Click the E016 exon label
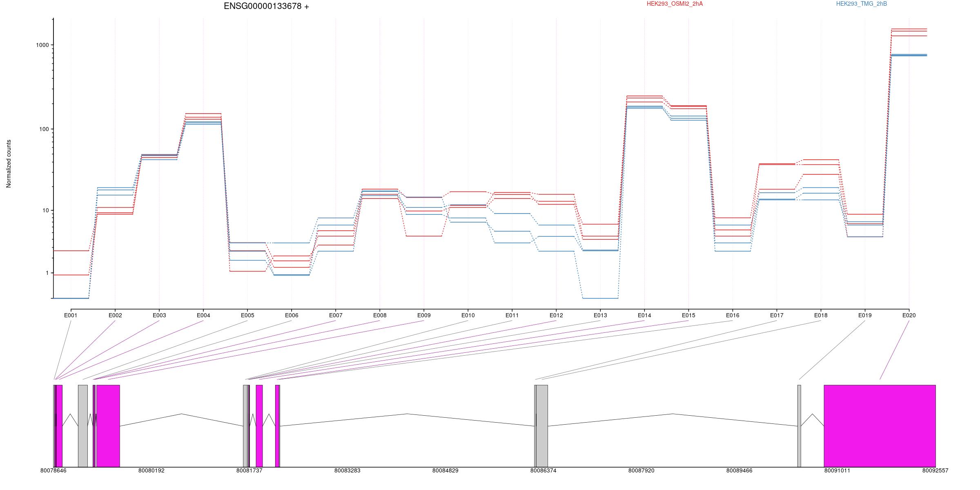 pos(733,315)
